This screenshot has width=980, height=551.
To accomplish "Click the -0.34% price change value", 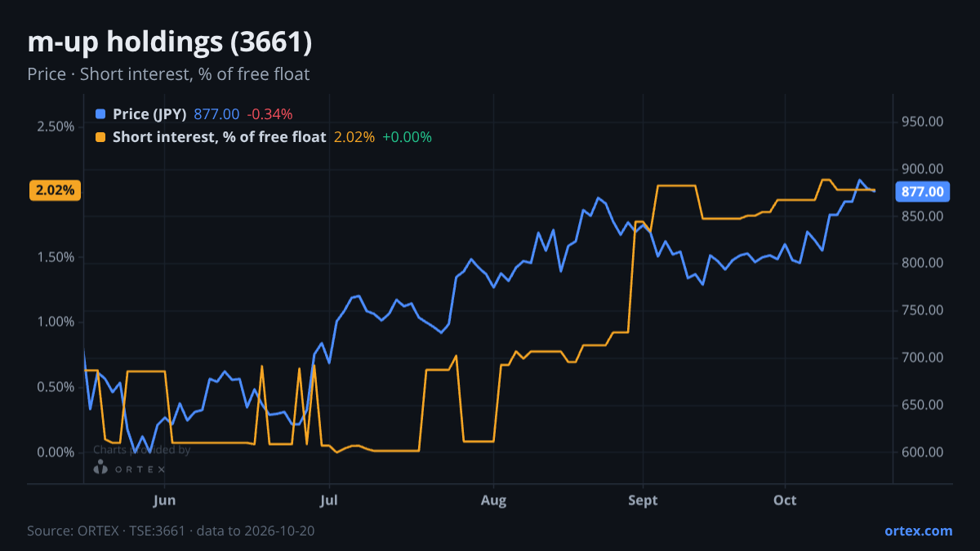I will click(x=269, y=114).
